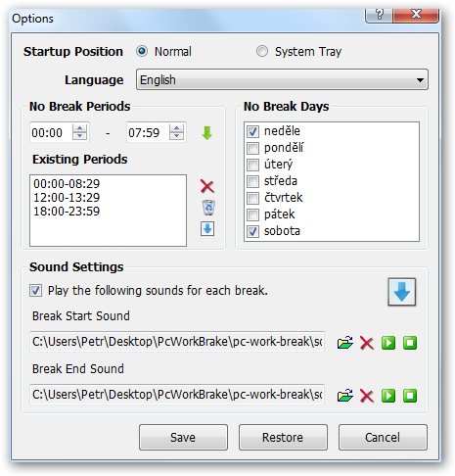Toggle play sounds for each break

coord(35,290)
